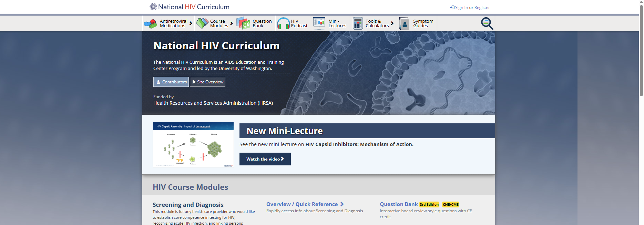The width and height of the screenshot is (644, 225).
Task: Click the 3rd Edition badge
Action: pyautogui.click(x=429, y=205)
